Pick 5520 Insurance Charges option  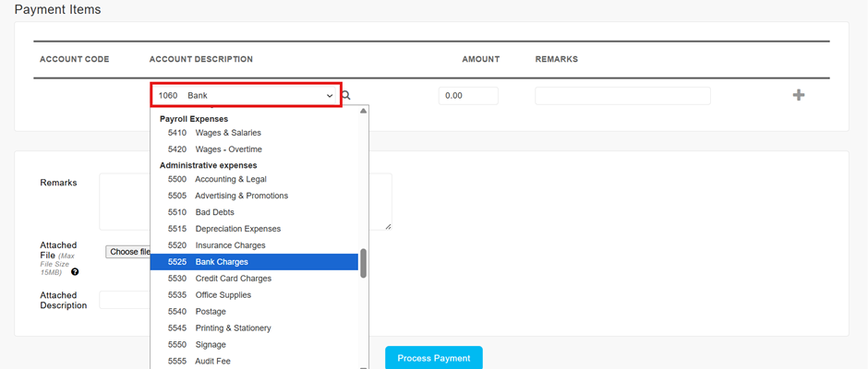click(254, 245)
